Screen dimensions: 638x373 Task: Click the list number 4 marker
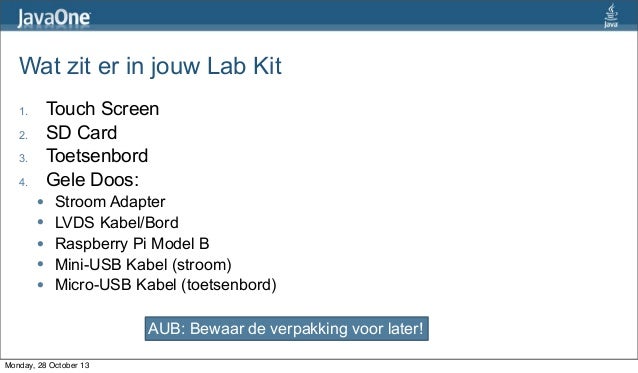pyautogui.click(x=23, y=182)
